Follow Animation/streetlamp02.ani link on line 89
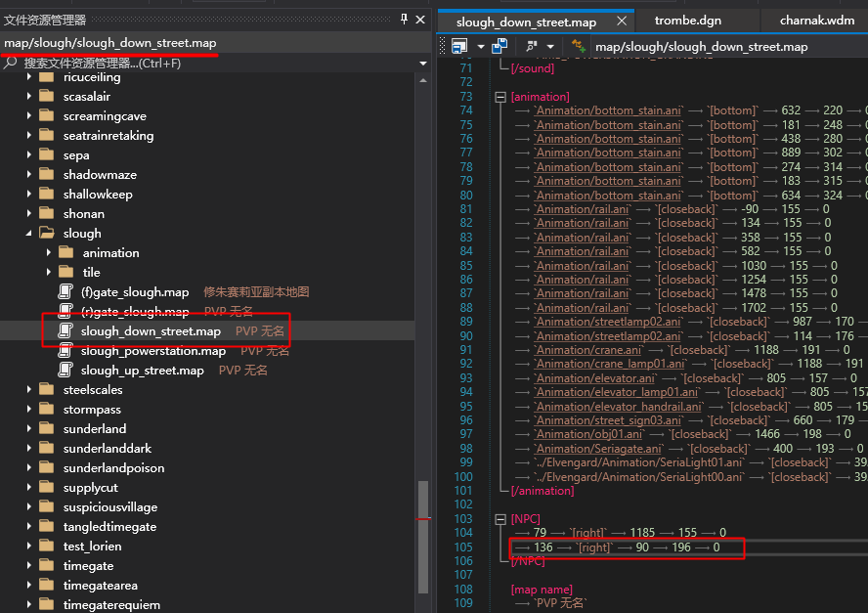 [x=608, y=322]
